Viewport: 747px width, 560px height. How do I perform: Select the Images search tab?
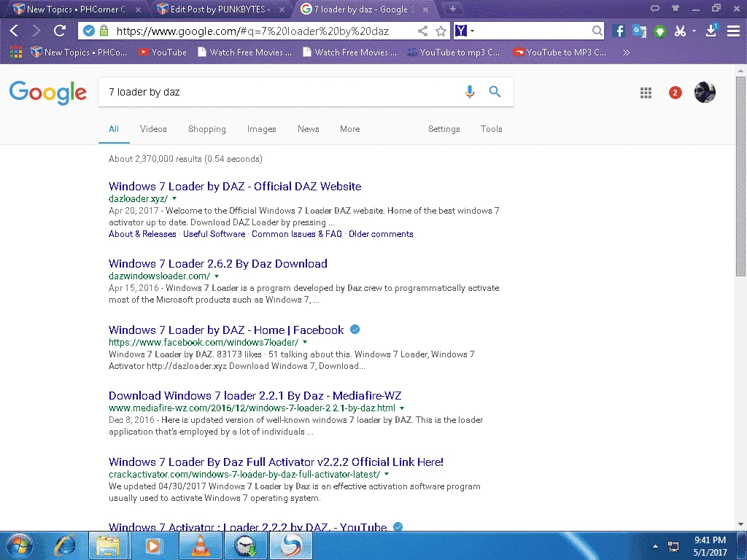(x=262, y=129)
